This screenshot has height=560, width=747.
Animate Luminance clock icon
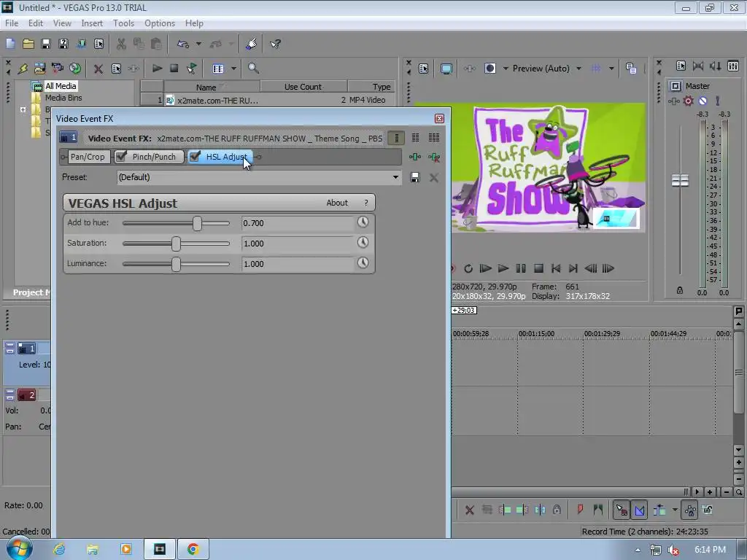coord(363,262)
